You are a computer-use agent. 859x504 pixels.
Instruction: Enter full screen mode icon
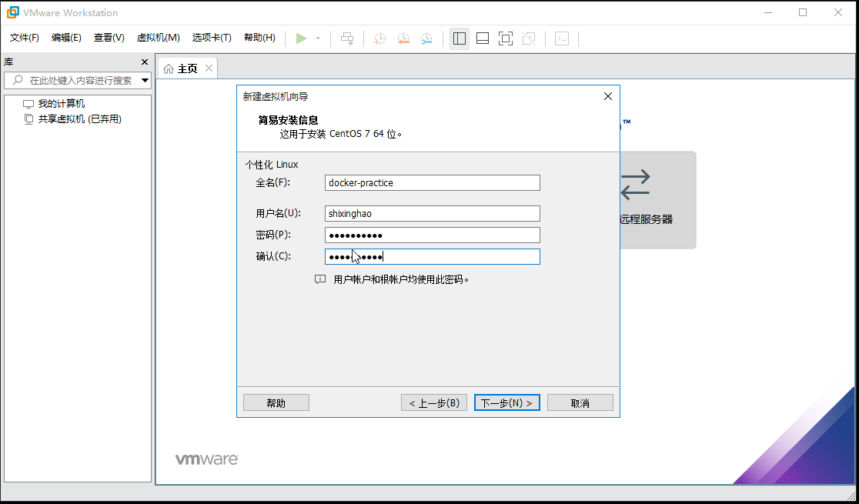506,38
